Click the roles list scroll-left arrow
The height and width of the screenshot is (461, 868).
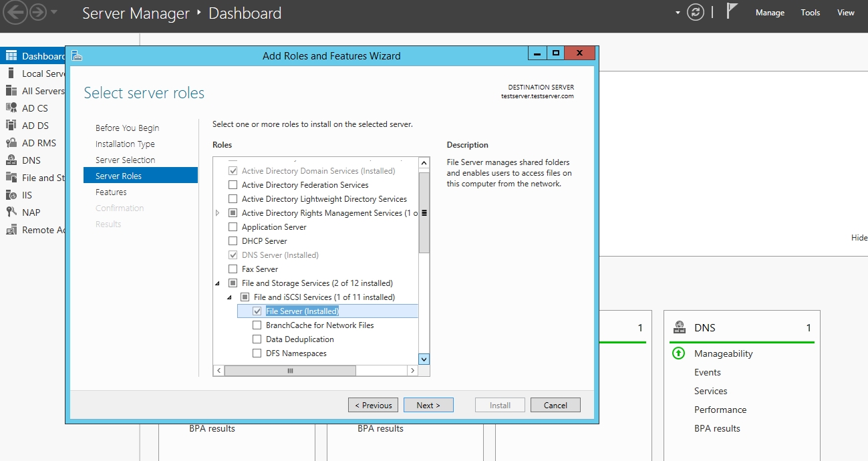point(219,370)
